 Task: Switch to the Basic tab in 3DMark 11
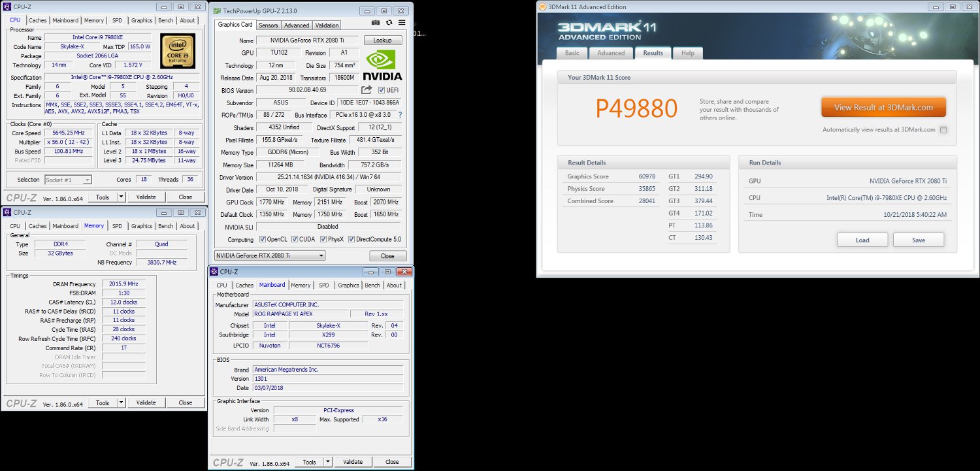(x=572, y=53)
